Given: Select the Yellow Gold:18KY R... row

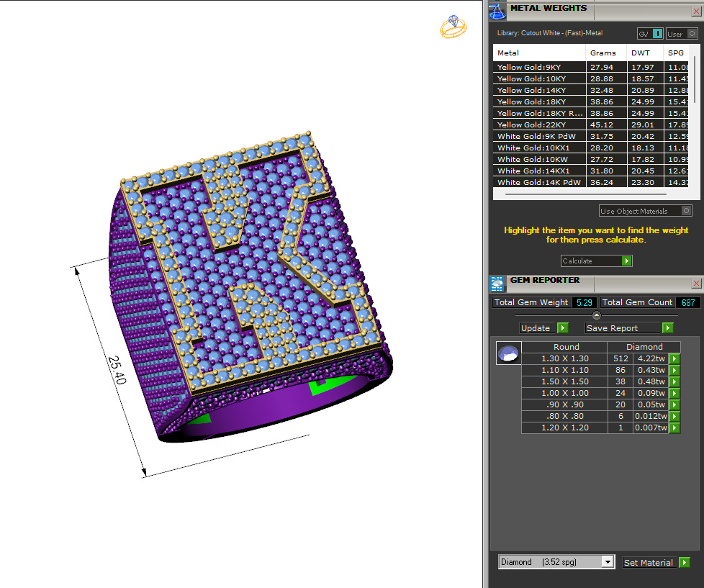Looking at the screenshot, I should (591, 113).
